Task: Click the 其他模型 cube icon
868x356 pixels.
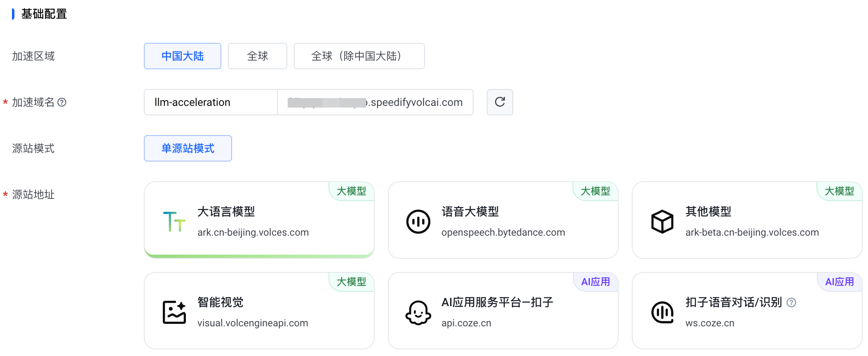Action: click(662, 222)
